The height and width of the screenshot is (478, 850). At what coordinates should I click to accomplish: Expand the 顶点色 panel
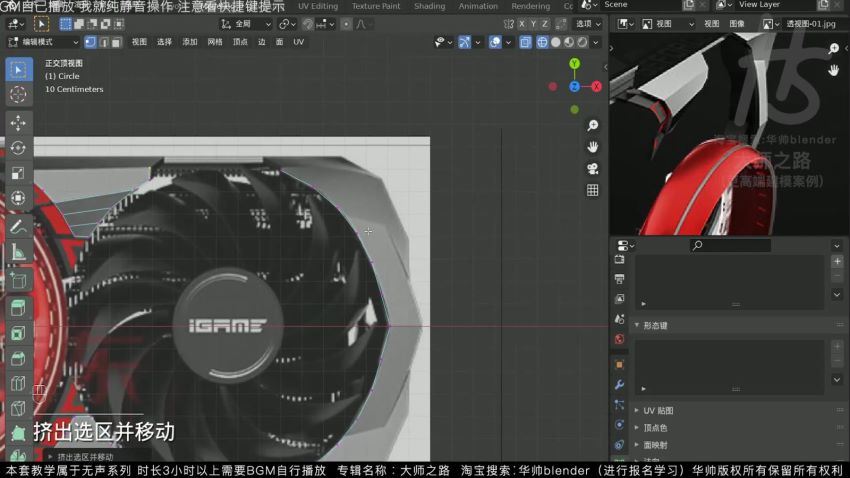coord(655,428)
